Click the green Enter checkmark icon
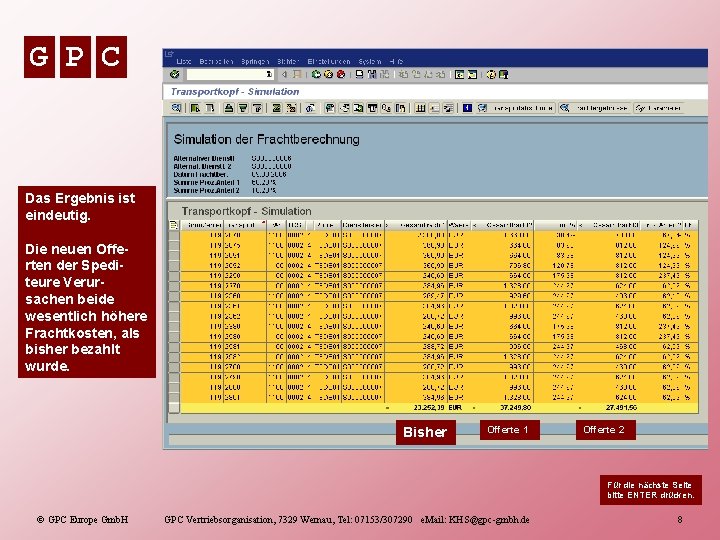This screenshot has width=720, height=540. pos(174,74)
